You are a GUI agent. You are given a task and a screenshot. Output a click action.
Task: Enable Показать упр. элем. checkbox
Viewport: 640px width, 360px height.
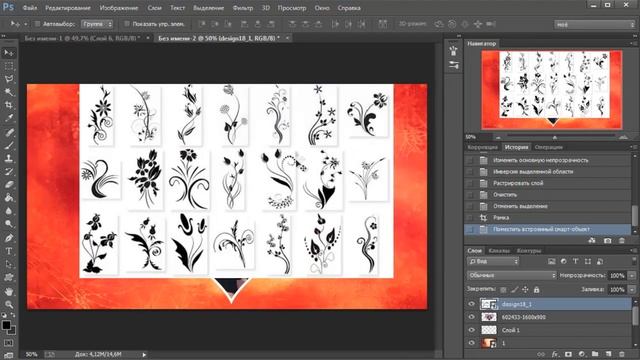click(127, 24)
